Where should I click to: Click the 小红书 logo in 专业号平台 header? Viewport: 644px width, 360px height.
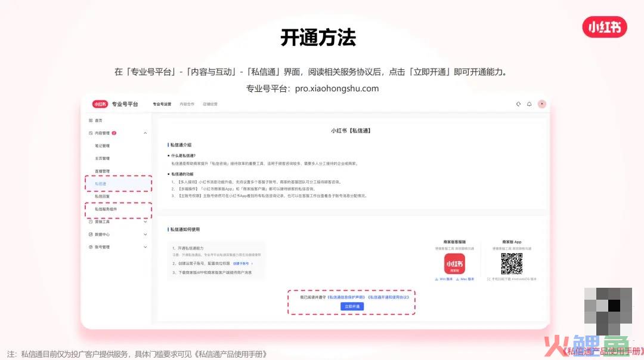(x=100, y=104)
